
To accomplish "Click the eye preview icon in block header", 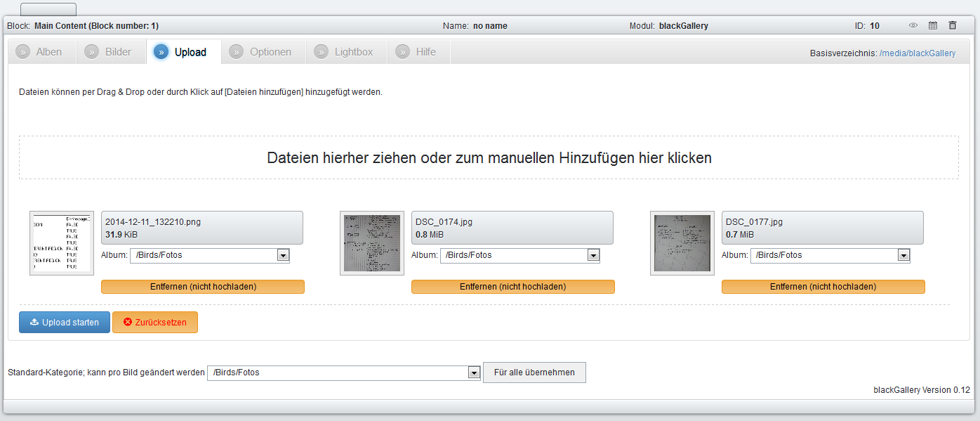I will (913, 25).
